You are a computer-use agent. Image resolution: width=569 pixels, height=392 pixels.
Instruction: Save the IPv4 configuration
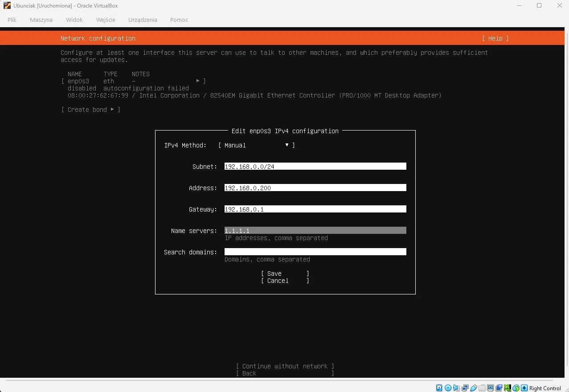coord(285,274)
